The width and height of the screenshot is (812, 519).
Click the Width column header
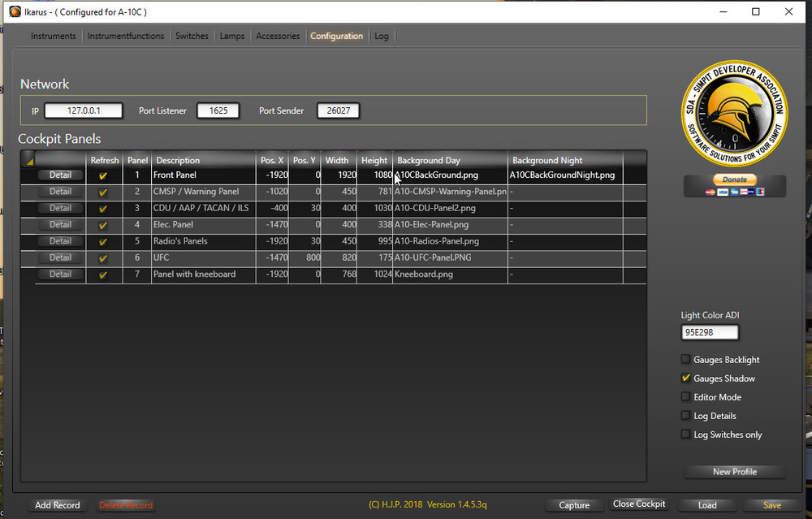coord(339,161)
